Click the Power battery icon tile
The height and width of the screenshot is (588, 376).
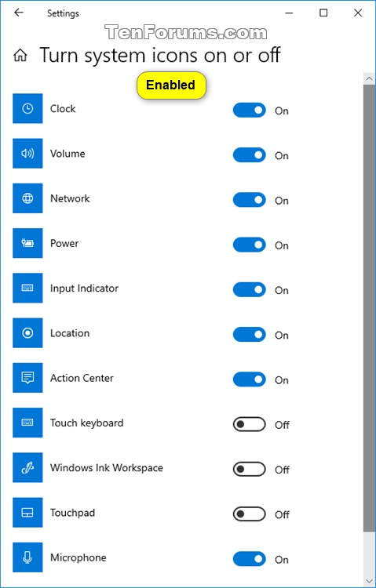click(27, 243)
